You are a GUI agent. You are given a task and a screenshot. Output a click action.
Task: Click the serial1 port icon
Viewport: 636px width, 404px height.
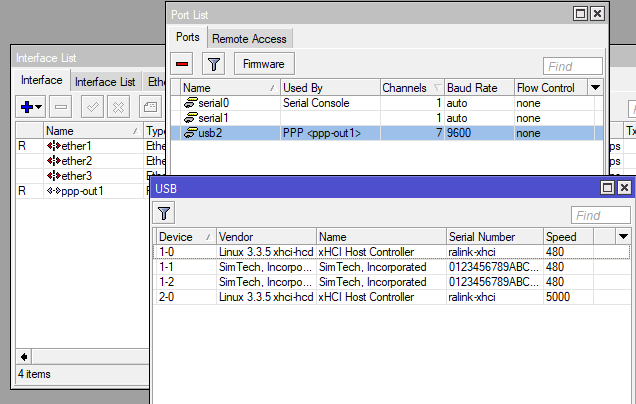pos(190,118)
